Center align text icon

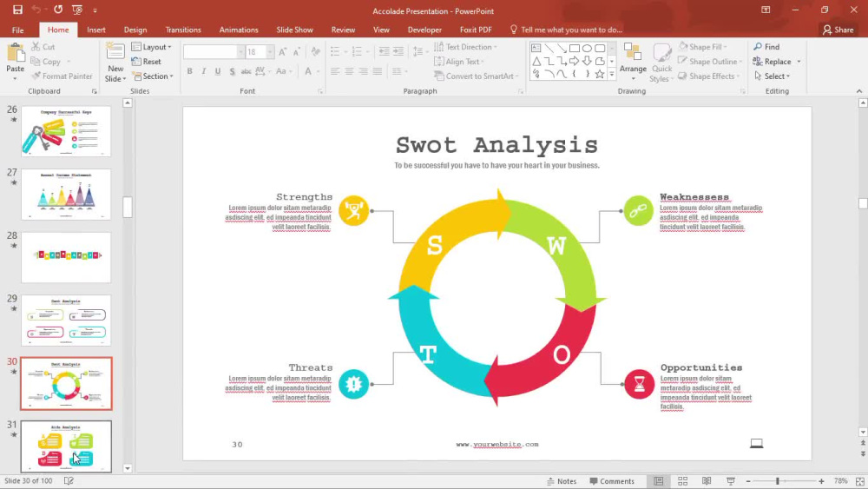tap(349, 71)
